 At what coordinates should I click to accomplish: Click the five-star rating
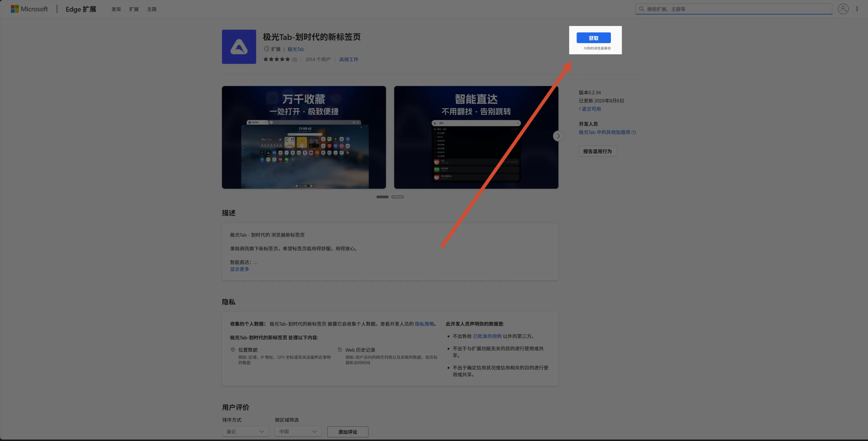click(276, 59)
